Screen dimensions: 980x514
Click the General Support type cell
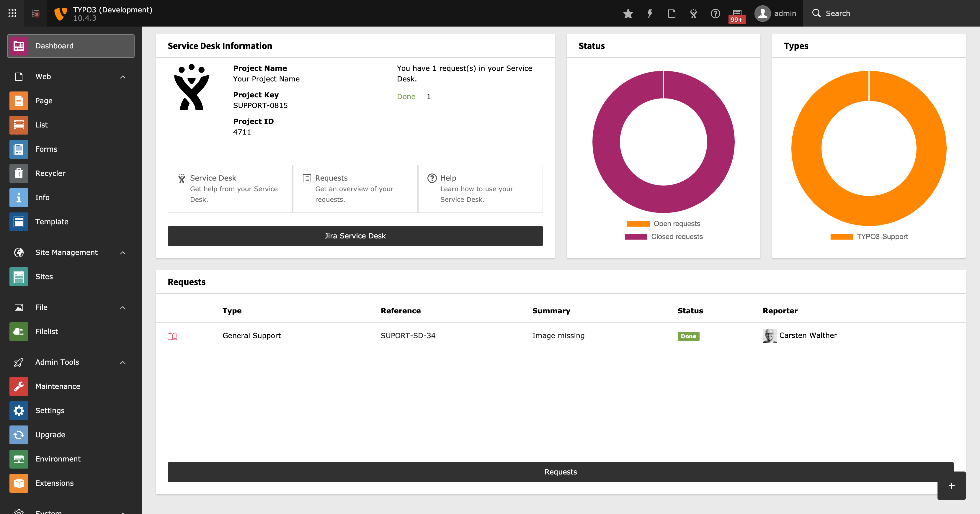point(251,336)
